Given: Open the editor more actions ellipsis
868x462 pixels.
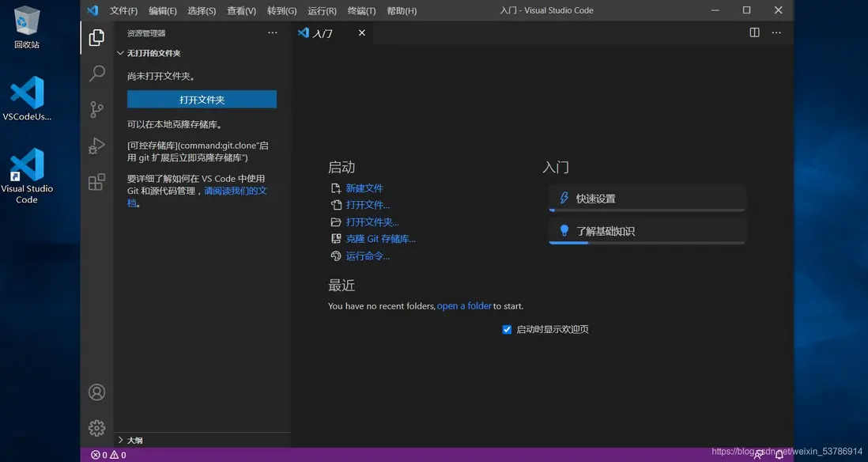Looking at the screenshot, I should click(x=776, y=32).
